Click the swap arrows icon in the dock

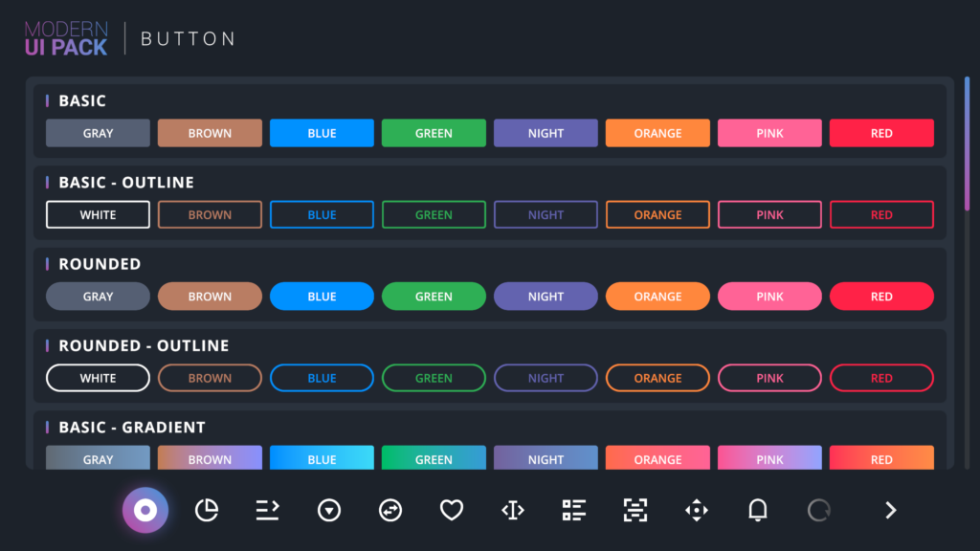390,510
